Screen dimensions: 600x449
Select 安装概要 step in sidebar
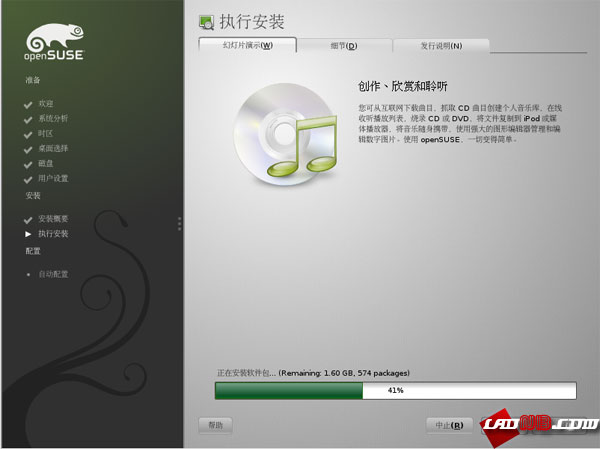[x=53, y=219]
